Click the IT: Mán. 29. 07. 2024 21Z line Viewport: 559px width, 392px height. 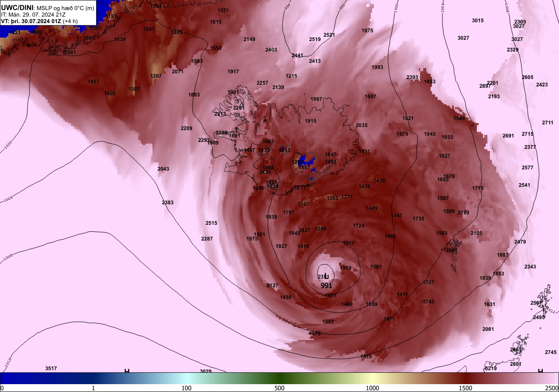[33, 14]
